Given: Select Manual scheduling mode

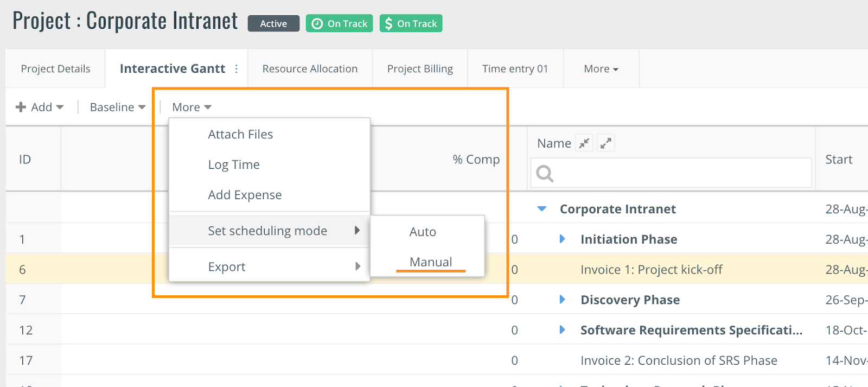Looking at the screenshot, I should pyautogui.click(x=430, y=262).
